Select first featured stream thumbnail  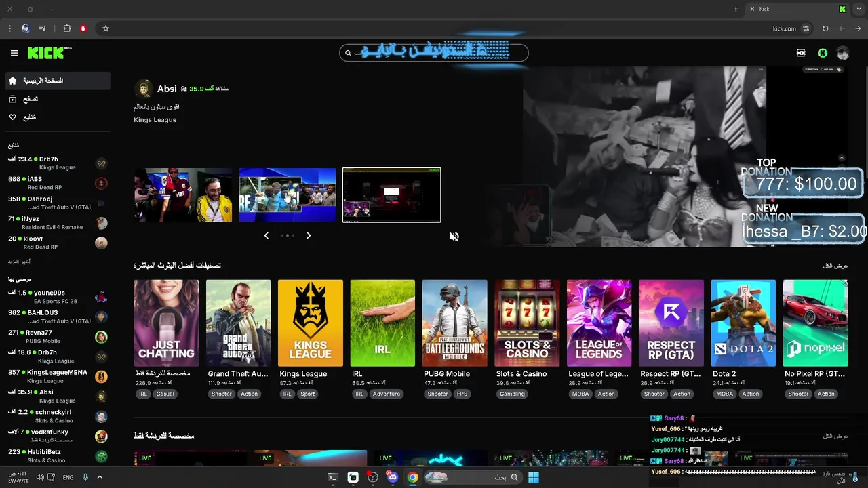point(183,195)
